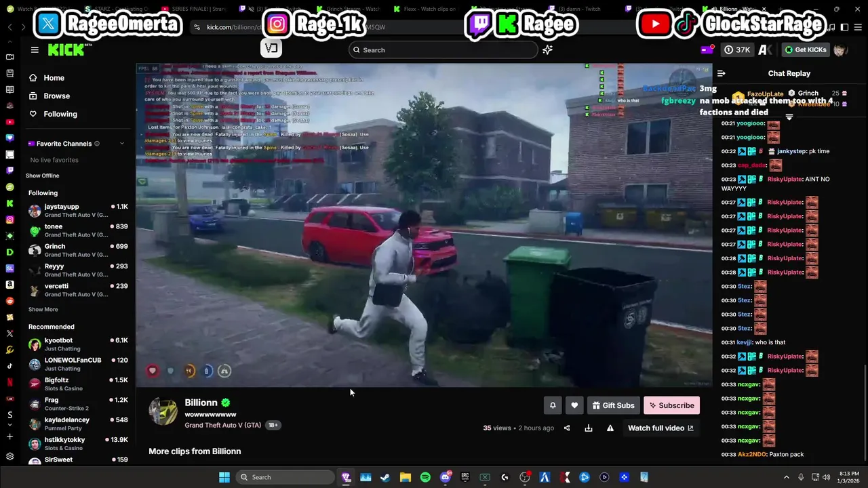Screen dimensions: 868x488
Task: Open recommended channel LONEWOLFanCUB
Action: tap(78, 364)
